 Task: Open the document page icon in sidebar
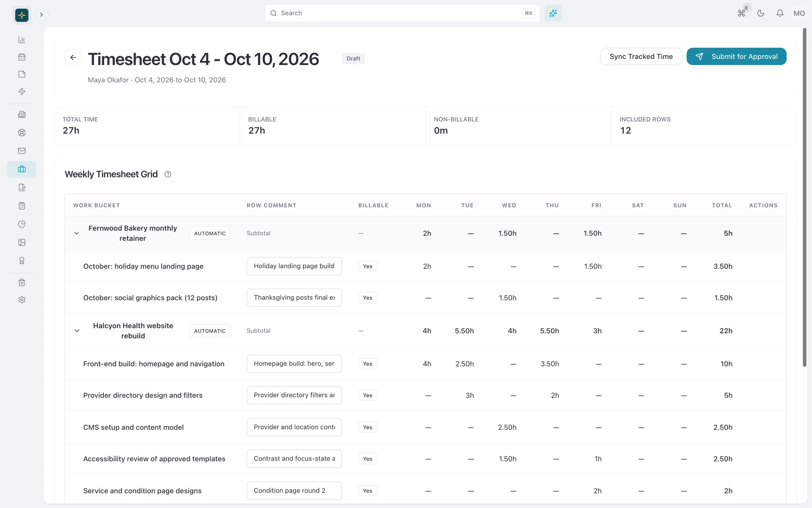(x=22, y=74)
